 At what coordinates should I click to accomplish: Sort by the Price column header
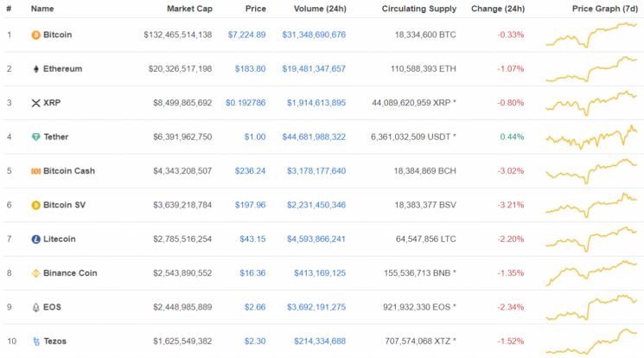(x=256, y=9)
